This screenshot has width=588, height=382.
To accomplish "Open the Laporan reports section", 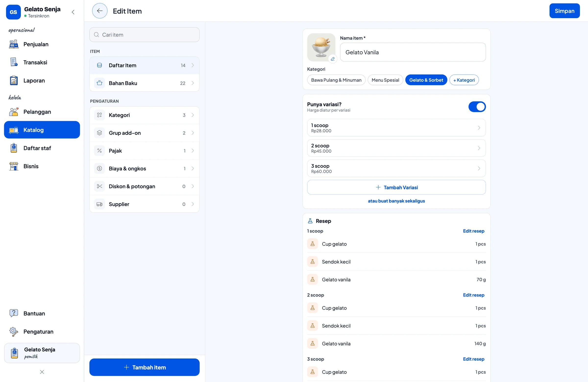I will (42, 81).
